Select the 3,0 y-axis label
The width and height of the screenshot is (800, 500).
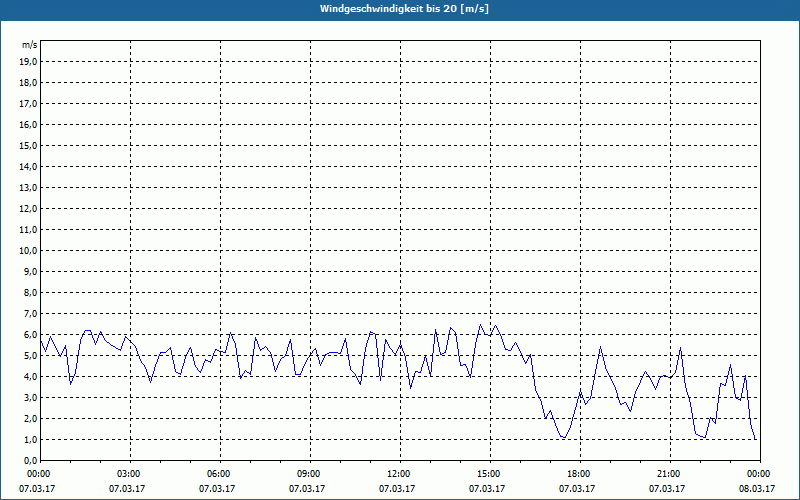tap(30, 397)
